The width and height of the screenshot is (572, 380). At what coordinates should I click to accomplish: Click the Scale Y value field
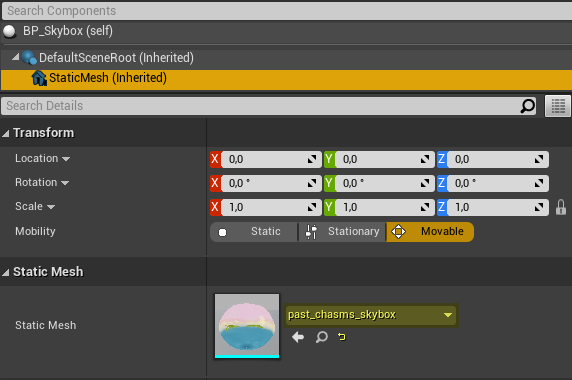tap(385, 207)
